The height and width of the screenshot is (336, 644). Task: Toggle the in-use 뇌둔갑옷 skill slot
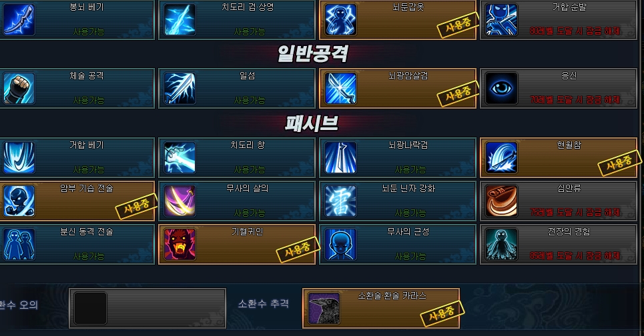click(398, 19)
